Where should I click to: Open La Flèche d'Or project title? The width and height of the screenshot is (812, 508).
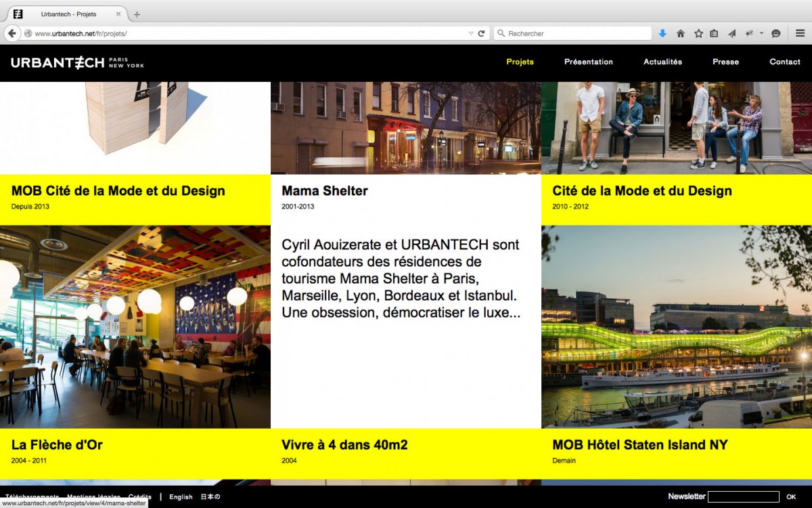pos(57,445)
